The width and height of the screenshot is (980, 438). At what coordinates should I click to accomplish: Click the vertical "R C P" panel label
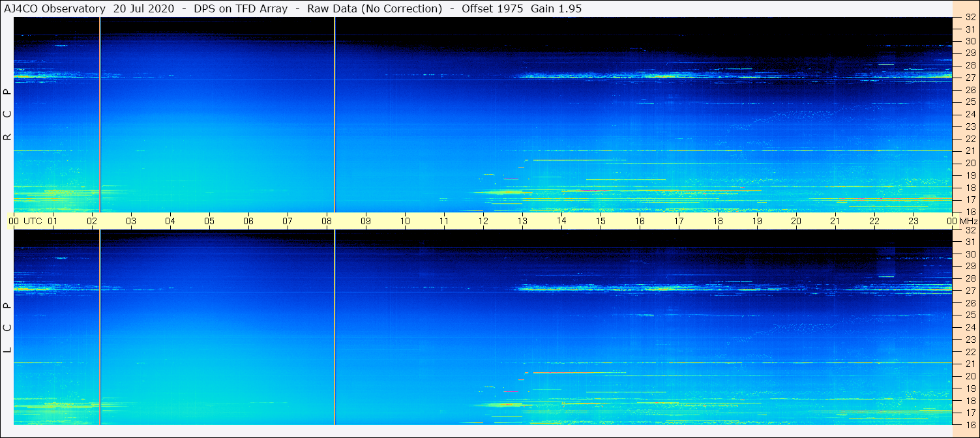click(8, 115)
